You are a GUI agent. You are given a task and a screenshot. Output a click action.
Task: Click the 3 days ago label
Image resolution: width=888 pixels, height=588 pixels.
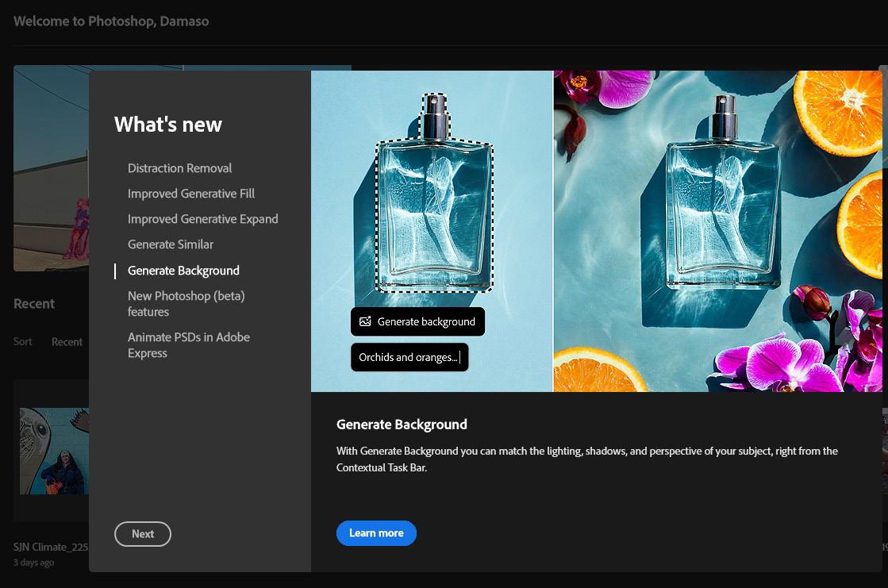point(34,563)
